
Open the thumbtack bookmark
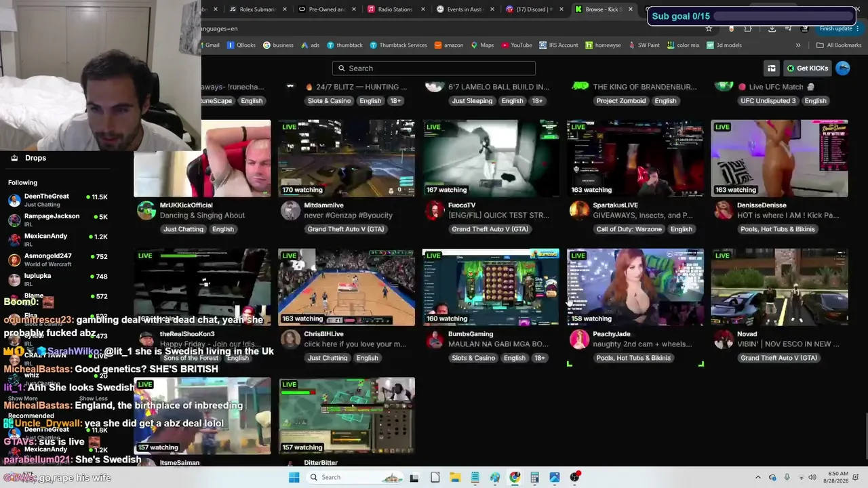coord(345,45)
